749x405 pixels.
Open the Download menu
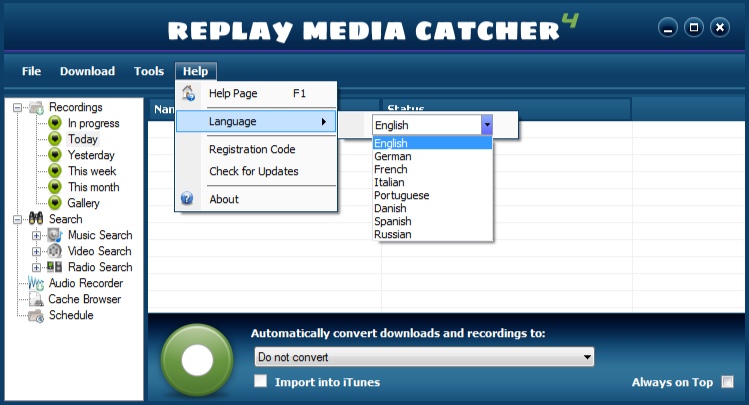(87, 71)
